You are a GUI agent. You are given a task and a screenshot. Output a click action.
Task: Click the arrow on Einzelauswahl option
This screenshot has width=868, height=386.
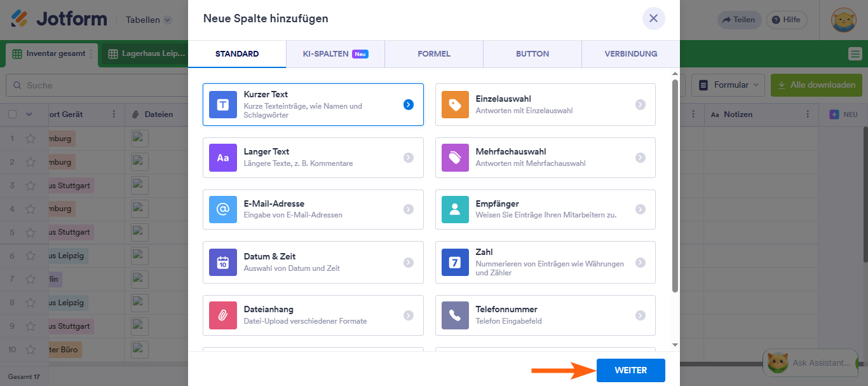click(x=641, y=104)
